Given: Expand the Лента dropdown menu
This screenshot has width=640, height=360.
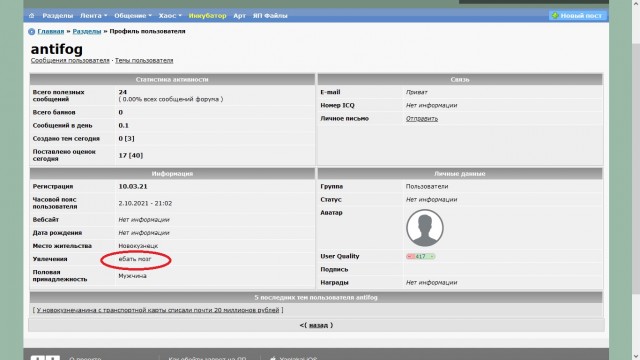Looking at the screenshot, I should pyautogui.click(x=93, y=16).
